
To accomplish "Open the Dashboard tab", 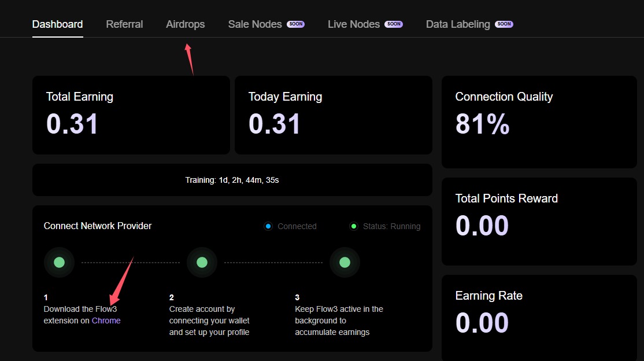I will point(57,24).
